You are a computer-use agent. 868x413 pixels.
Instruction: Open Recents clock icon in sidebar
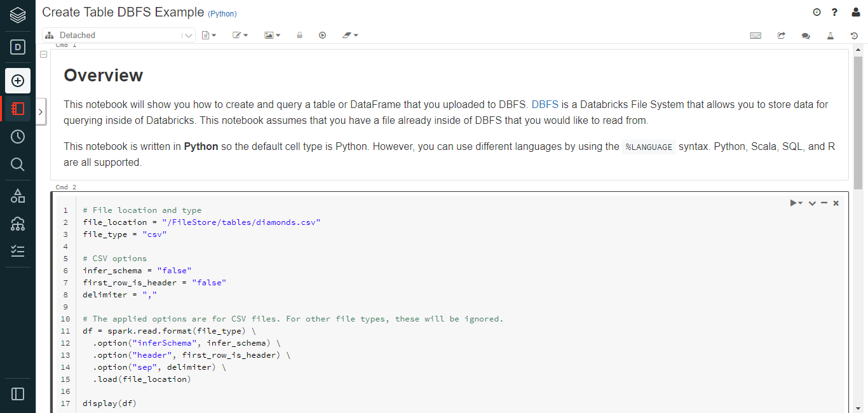18,137
